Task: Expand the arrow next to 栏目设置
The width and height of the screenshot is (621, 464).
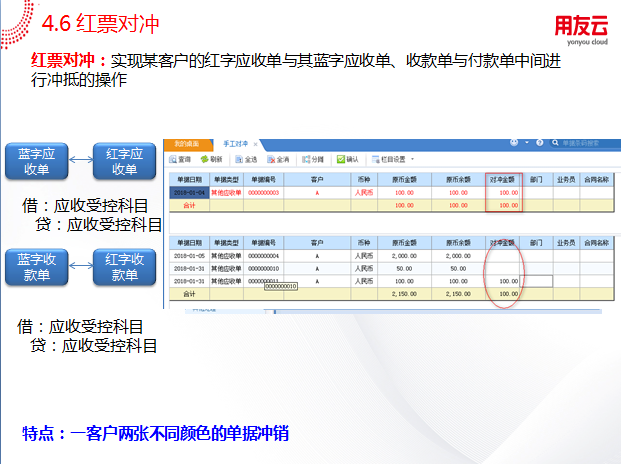Action: point(412,159)
